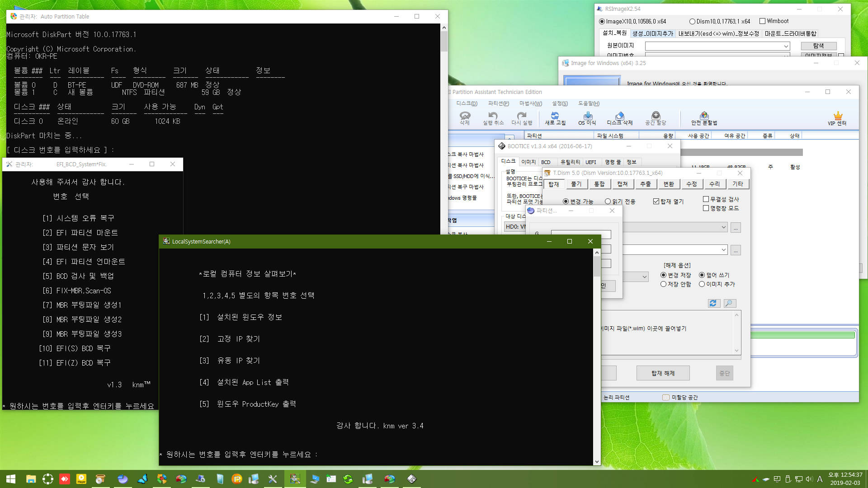Switch to the UEFI tab in BOOTICE
This screenshot has height=488, width=868.
590,162
